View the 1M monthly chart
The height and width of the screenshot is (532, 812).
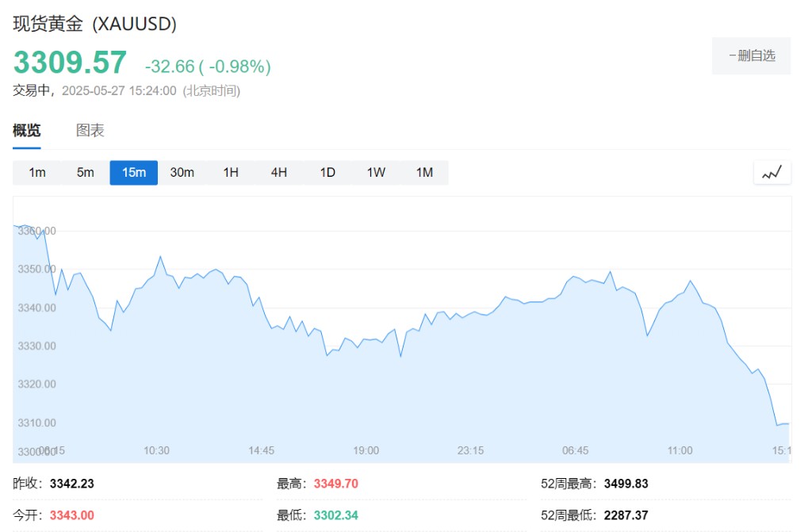[x=424, y=173]
